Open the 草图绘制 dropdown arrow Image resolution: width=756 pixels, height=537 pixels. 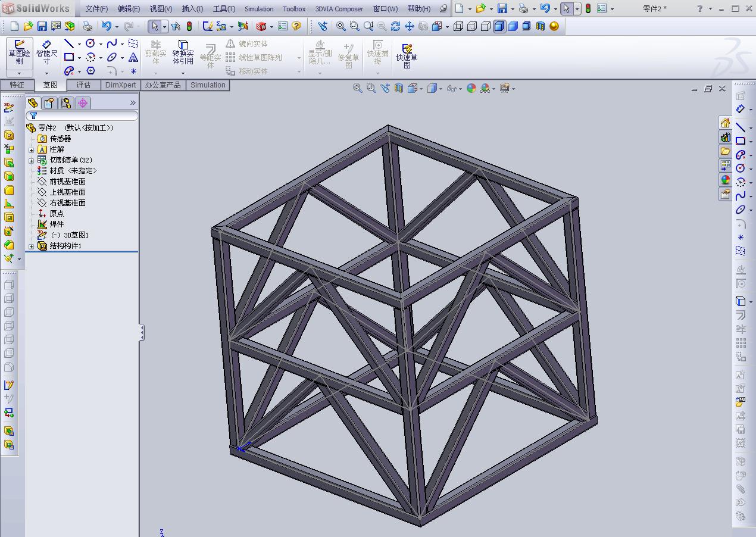click(19, 73)
